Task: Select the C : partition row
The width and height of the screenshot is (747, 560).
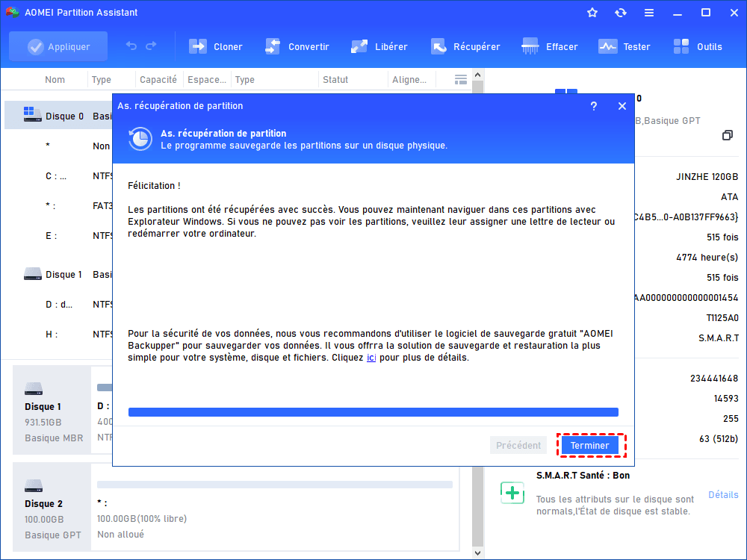Action: coord(58,176)
